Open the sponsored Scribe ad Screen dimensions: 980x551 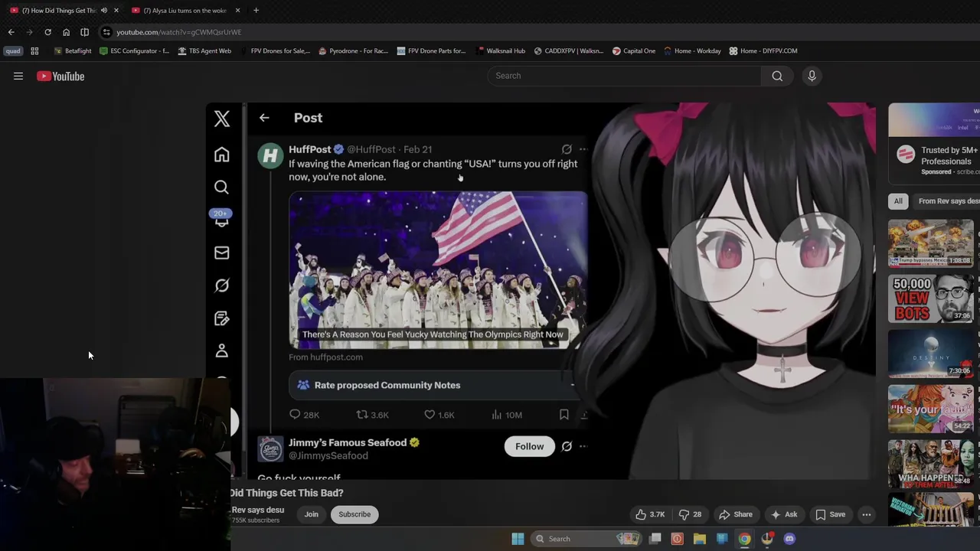click(934, 142)
